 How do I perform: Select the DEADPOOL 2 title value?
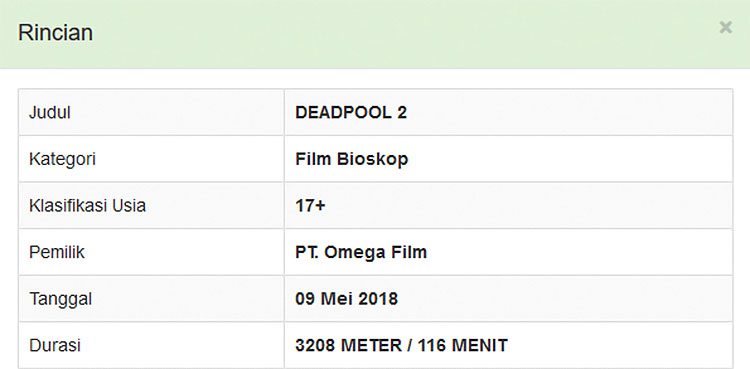coord(351,112)
